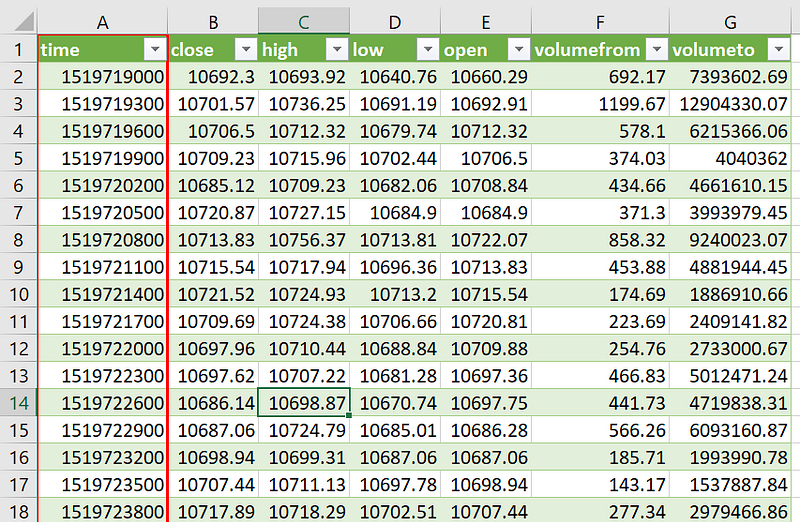Image resolution: width=800 pixels, height=522 pixels.
Task: Select row 9 header
Action: point(18,267)
